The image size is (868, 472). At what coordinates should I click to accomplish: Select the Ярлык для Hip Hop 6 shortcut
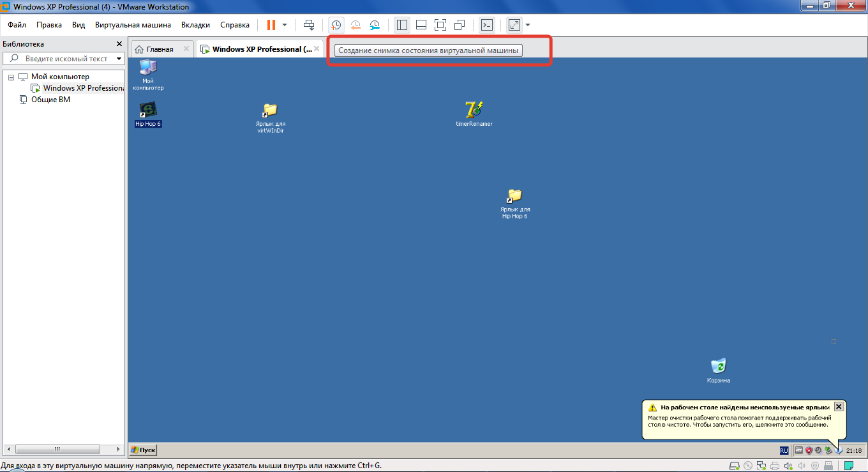pyautogui.click(x=514, y=204)
